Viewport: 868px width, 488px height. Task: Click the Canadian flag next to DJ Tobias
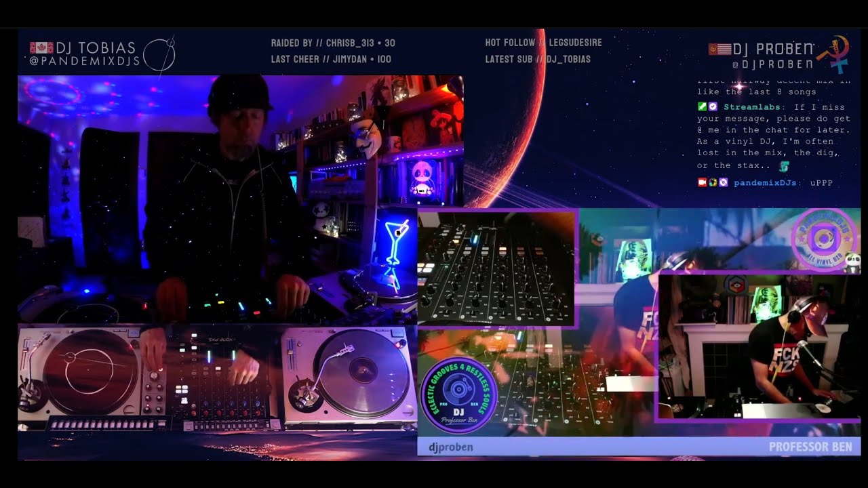point(41,48)
